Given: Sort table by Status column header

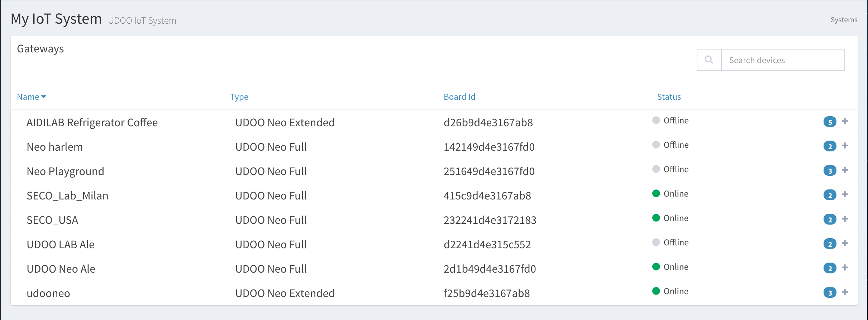Looking at the screenshot, I should point(669,97).
